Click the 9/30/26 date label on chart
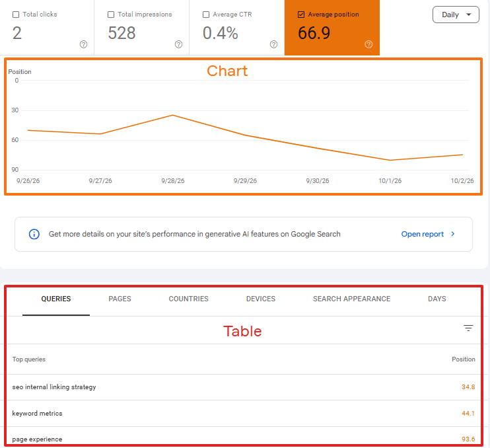The image size is (490, 448). (x=318, y=180)
